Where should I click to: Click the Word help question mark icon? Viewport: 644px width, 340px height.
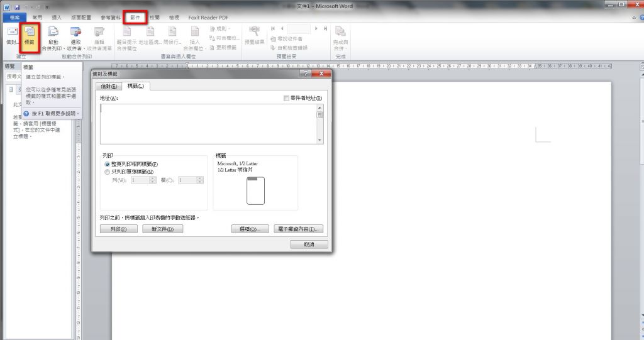tap(638, 18)
